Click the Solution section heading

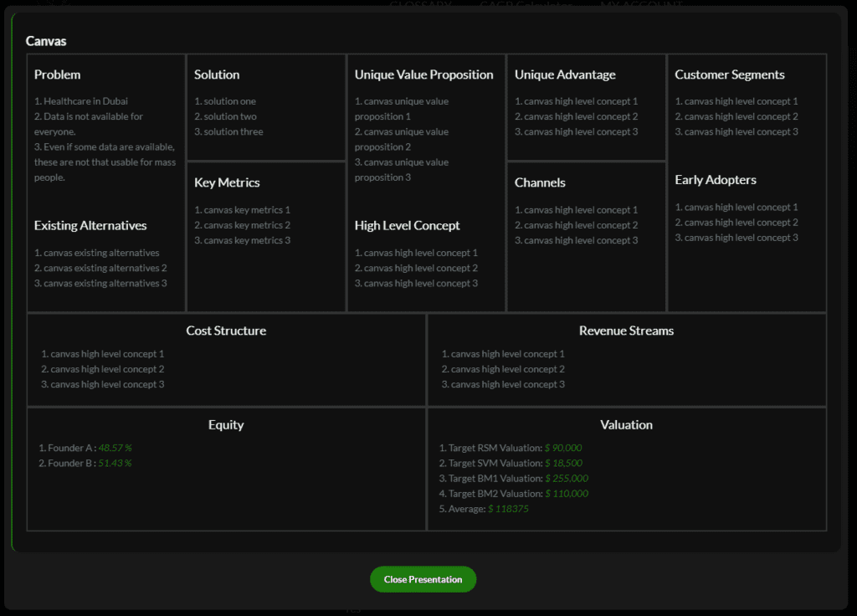coord(217,74)
